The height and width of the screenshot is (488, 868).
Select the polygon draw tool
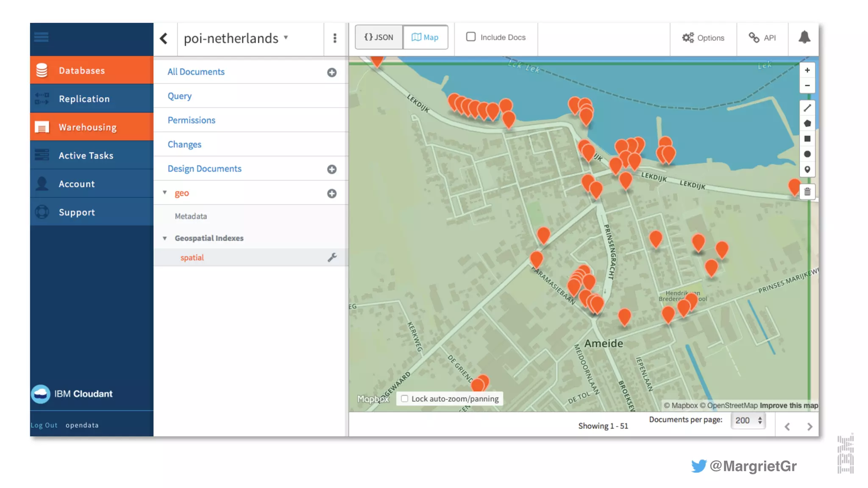pyautogui.click(x=807, y=123)
